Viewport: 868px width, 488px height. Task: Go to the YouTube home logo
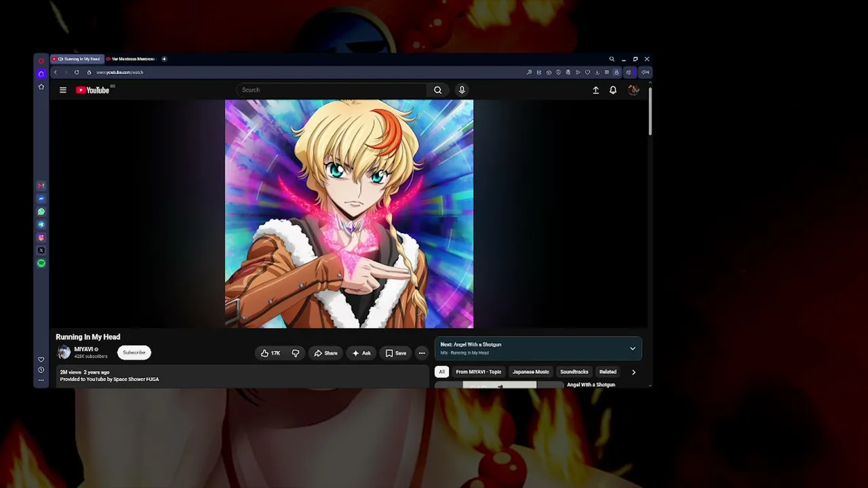92,90
